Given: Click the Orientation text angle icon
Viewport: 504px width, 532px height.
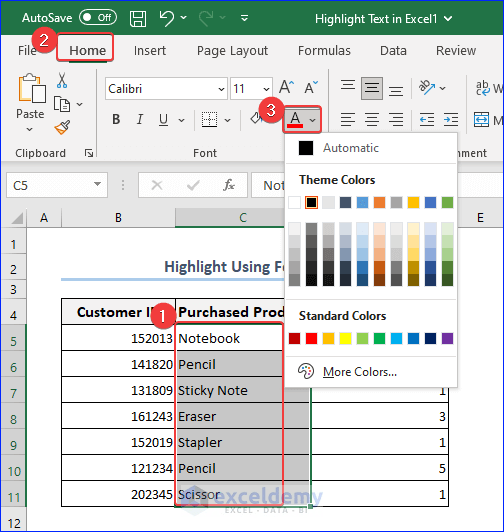Looking at the screenshot, I should point(427,88).
